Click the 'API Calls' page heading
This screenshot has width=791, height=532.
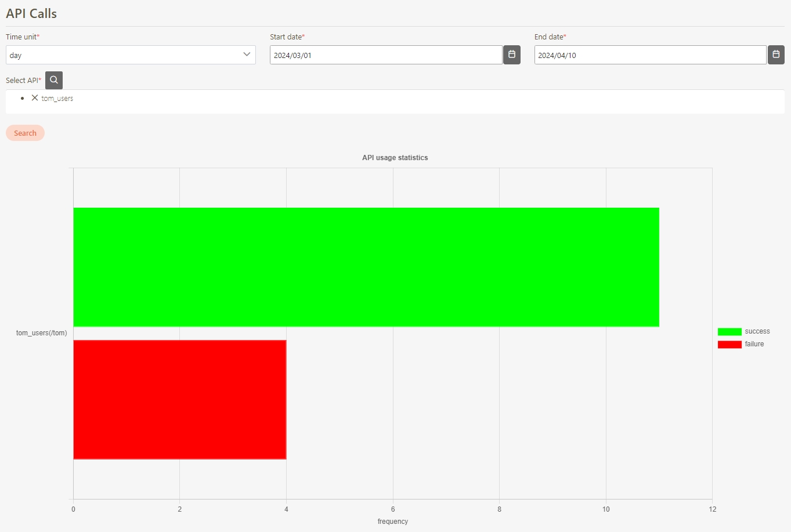[x=31, y=13]
